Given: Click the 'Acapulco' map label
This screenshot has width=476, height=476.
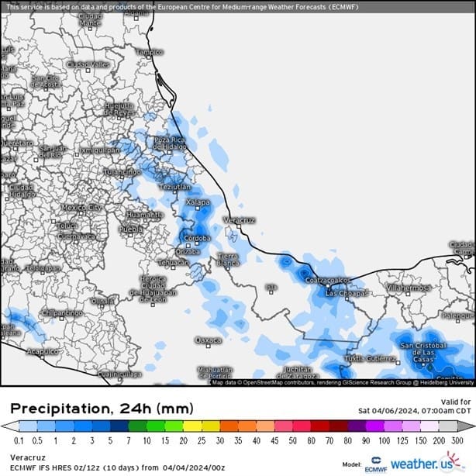Looking at the screenshot, I should [x=43, y=351].
